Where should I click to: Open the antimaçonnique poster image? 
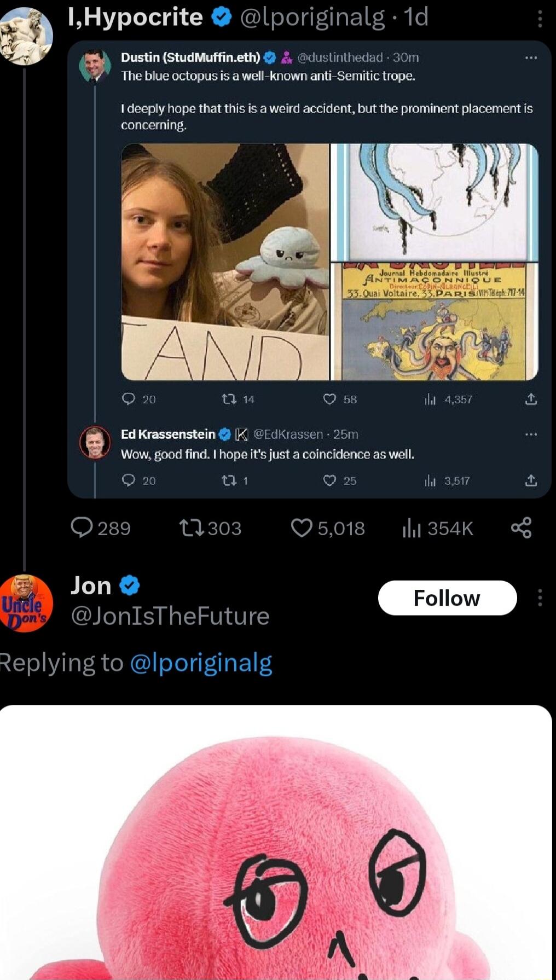point(435,321)
